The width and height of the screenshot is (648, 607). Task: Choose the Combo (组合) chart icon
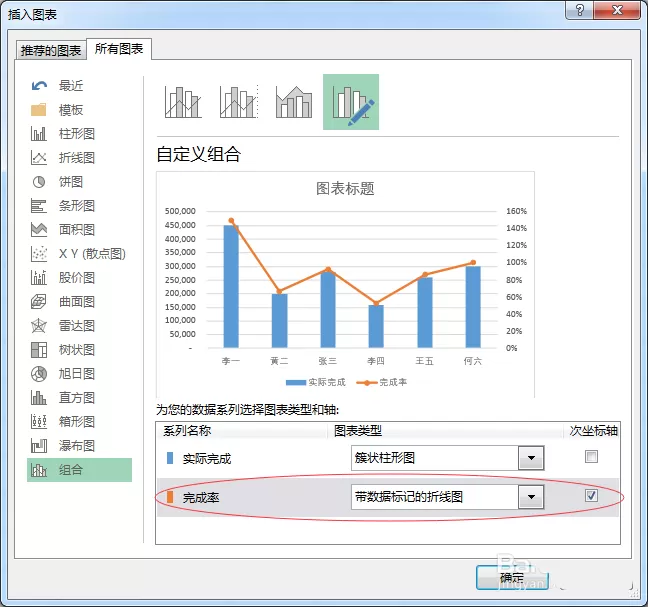click(39, 470)
